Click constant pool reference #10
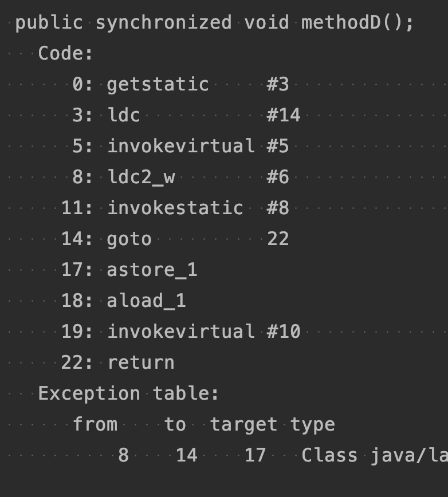This screenshot has height=497, width=448. [284, 332]
